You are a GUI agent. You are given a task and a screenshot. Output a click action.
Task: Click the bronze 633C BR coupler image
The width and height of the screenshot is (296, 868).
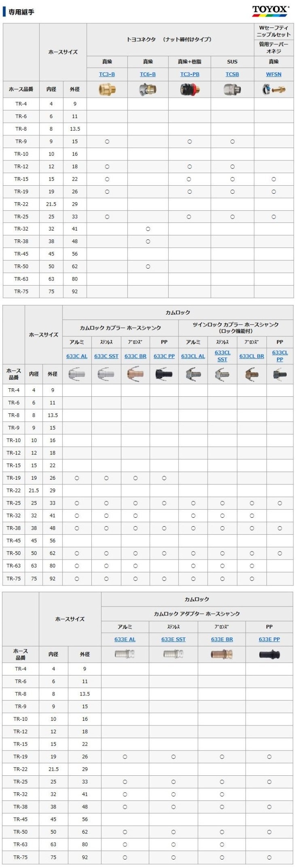135,374
